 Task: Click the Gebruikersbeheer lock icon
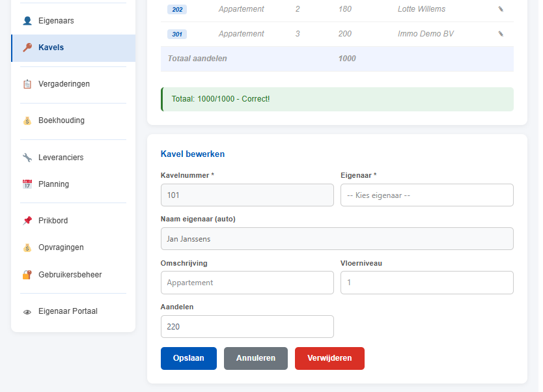point(27,275)
